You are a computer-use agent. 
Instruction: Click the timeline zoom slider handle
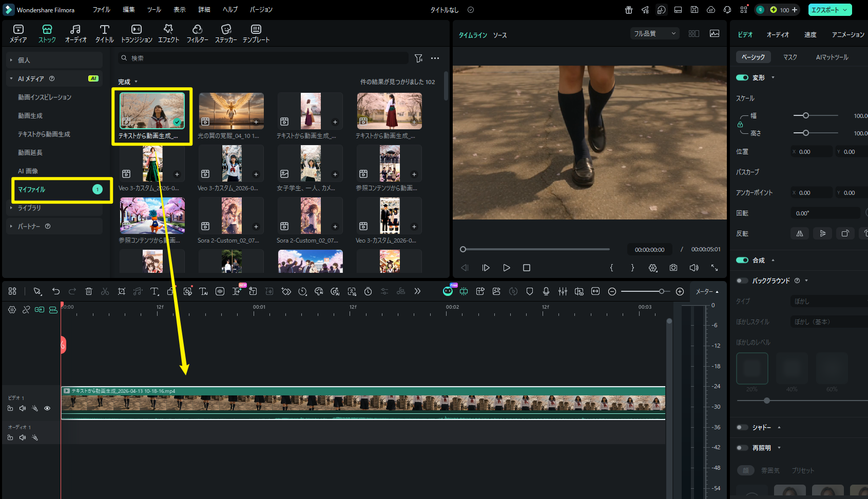click(x=662, y=291)
